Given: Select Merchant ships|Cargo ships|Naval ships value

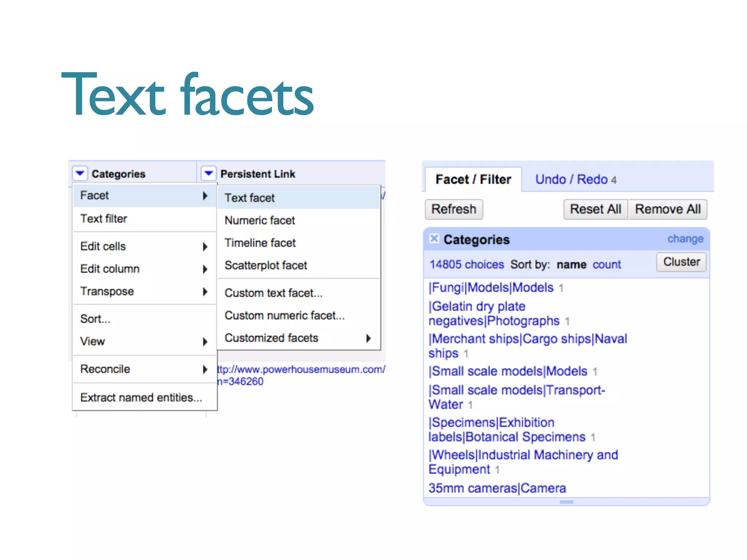Looking at the screenshot, I should pos(527,346).
